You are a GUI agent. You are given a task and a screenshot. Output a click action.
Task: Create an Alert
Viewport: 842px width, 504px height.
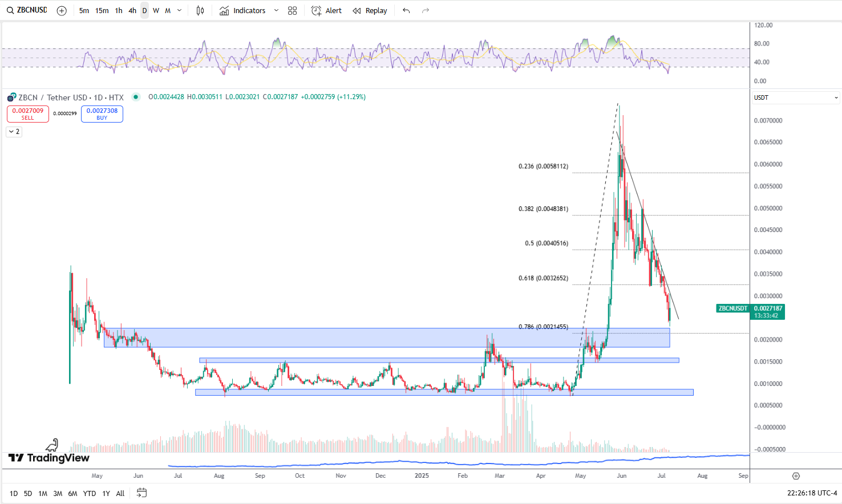tap(326, 10)
